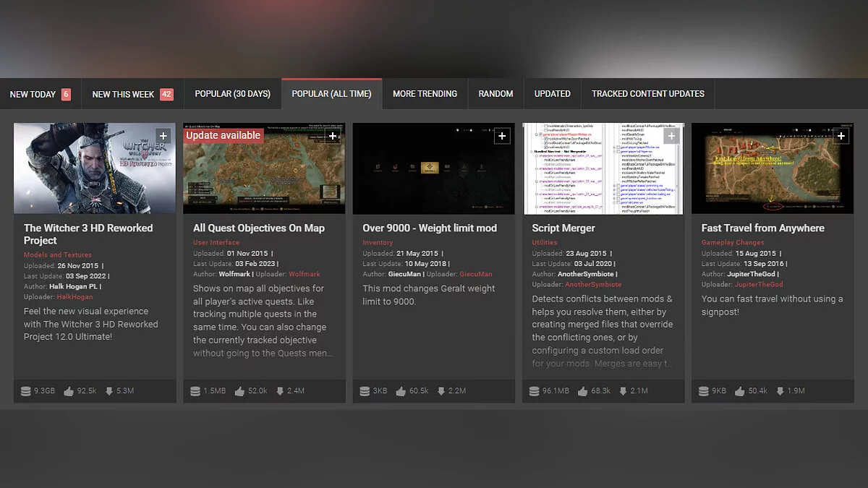
Task: Open Fast Travel from Anywhere title
Action: click(763, 228)
